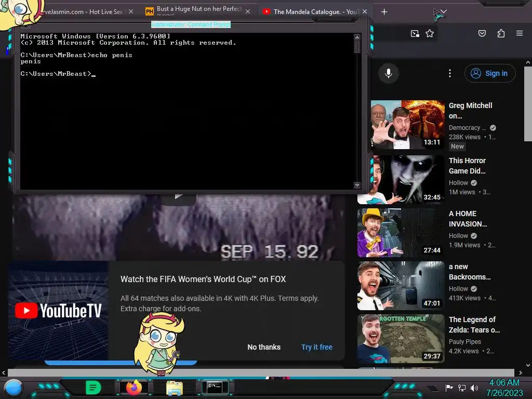Click the Sign in button

click(490, 73)
